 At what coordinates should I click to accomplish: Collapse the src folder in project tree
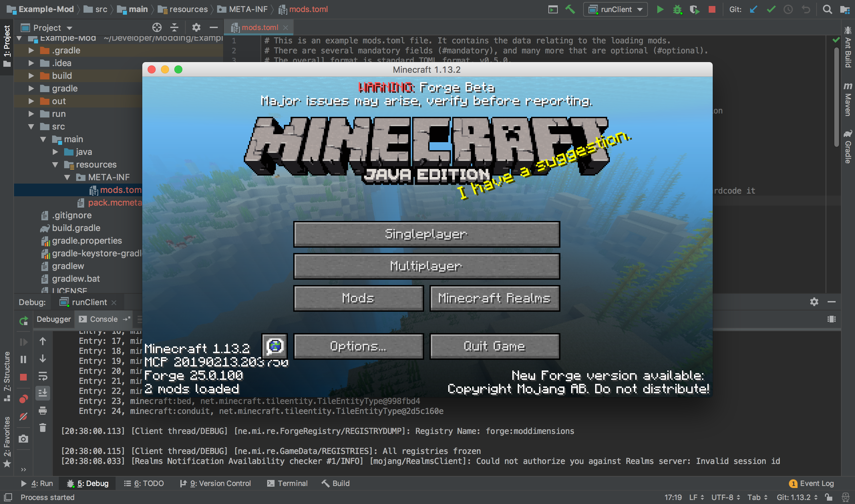pos(31,127)
